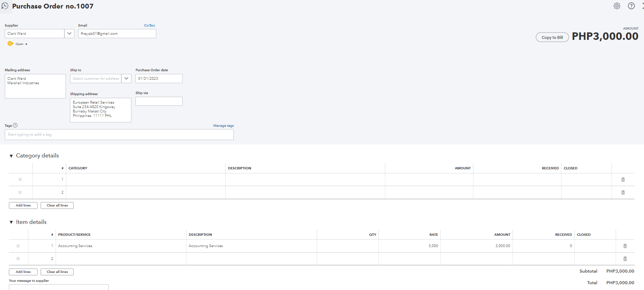Screen dimensions: 644x290
Task: Click the QTY cell of Accounting Services row
Action: click(348, 246)
